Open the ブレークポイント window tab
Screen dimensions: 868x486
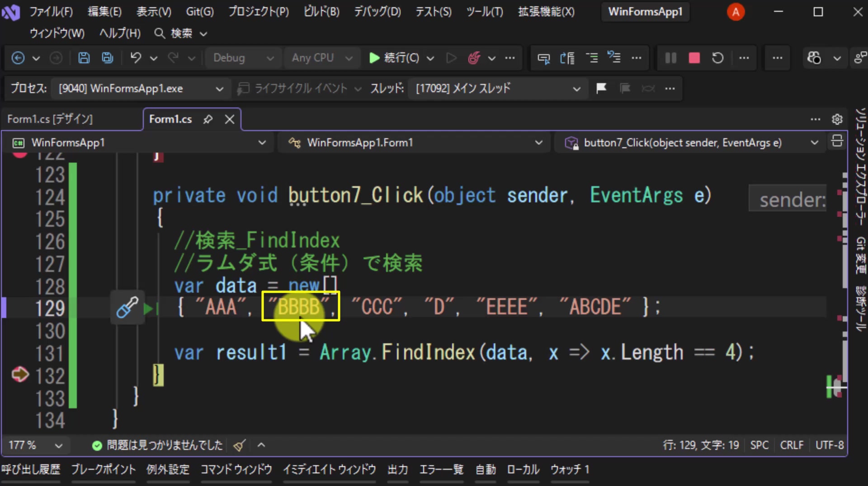point(104,470)
